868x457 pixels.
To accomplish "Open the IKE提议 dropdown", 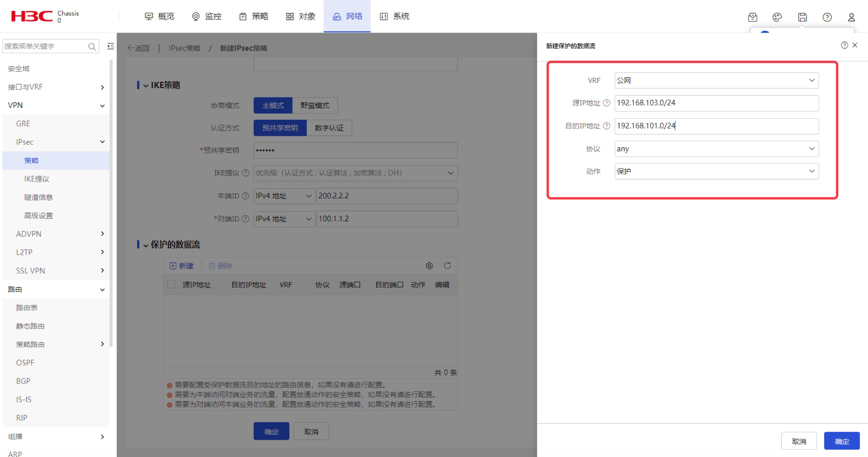I will coord(355,173).
